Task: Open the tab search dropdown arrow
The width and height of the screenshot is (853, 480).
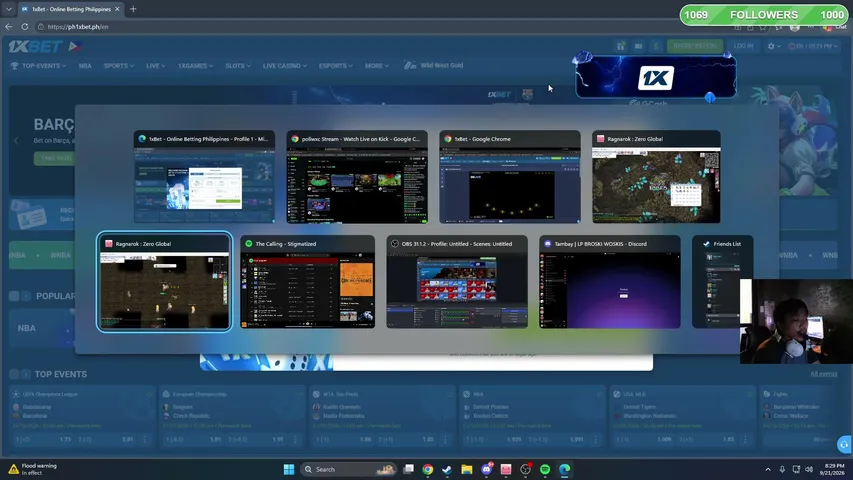Action: (x=8, y=9)
